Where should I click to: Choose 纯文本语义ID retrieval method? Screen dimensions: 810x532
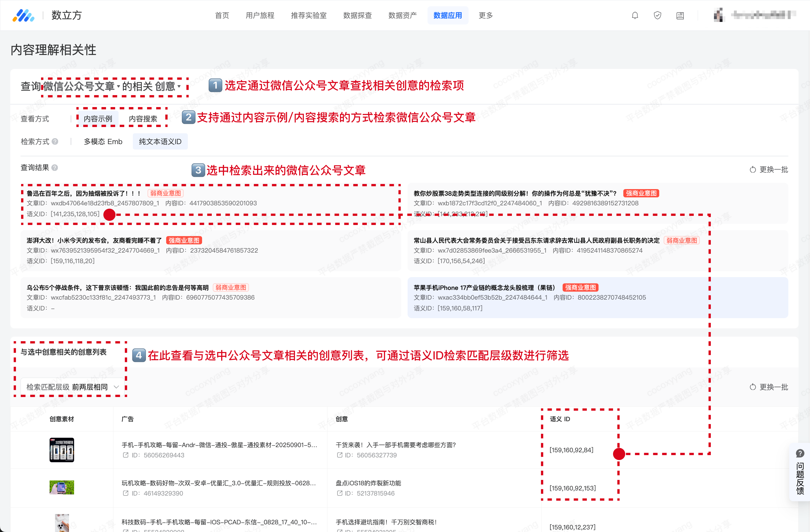tap(160, 142)
